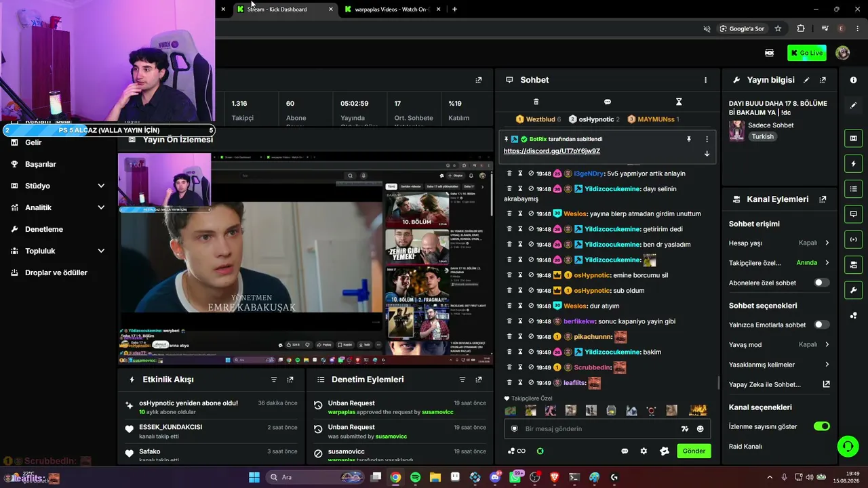Enable Abonelere özel sohbet switch
This screenshot has width=868, height=488.
click(x=821, y=283)
